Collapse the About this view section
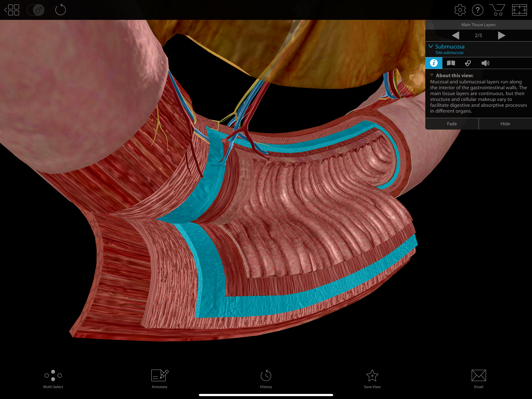Viewport: 532px width, 399px height. click(432, 75)
